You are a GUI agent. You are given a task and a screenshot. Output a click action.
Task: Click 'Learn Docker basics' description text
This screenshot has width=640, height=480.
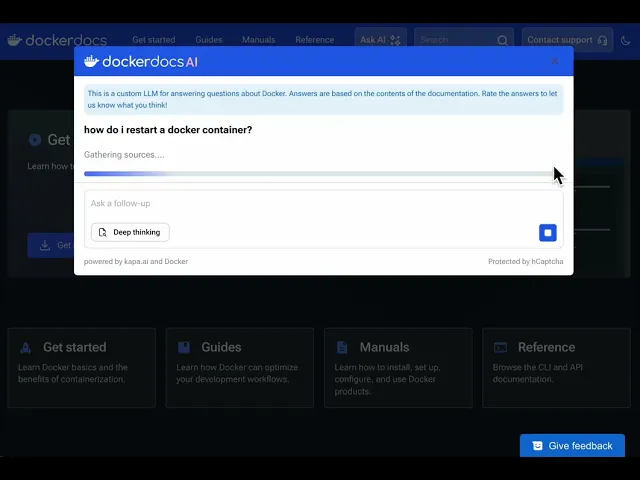73,373
